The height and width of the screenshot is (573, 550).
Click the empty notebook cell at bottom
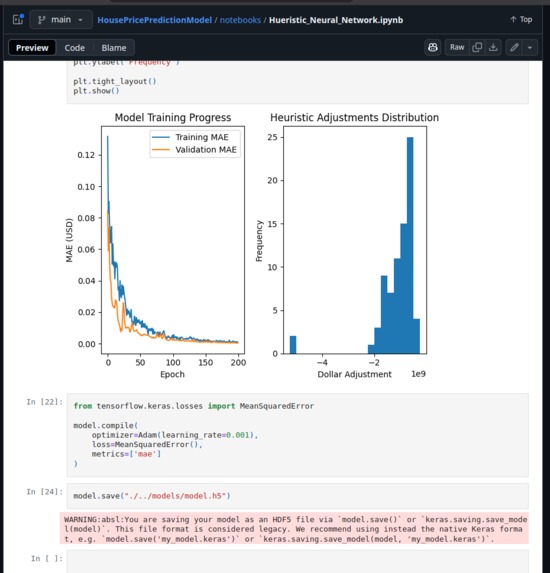(297, 561)
